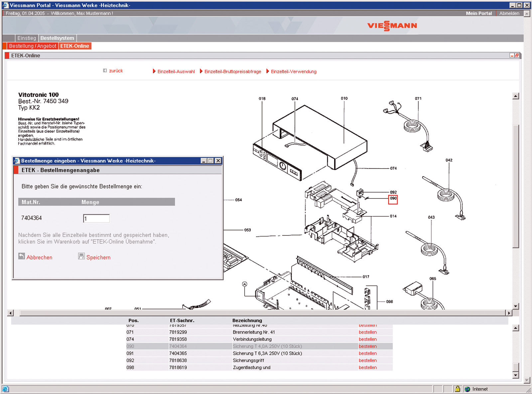Switch to Bestellung / Angebot subtab
The width and height of the screenshot is (532, 394).
(x=33, y=46)
